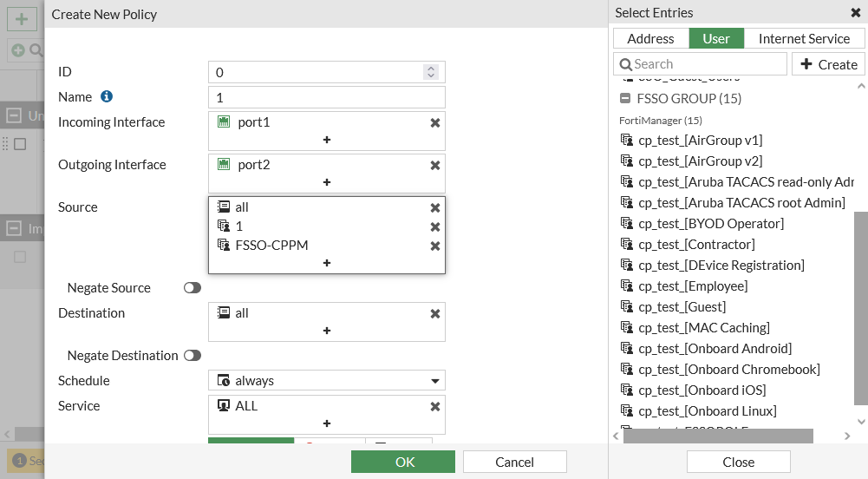
Task: Click the OK button
Action: point(405,462)
